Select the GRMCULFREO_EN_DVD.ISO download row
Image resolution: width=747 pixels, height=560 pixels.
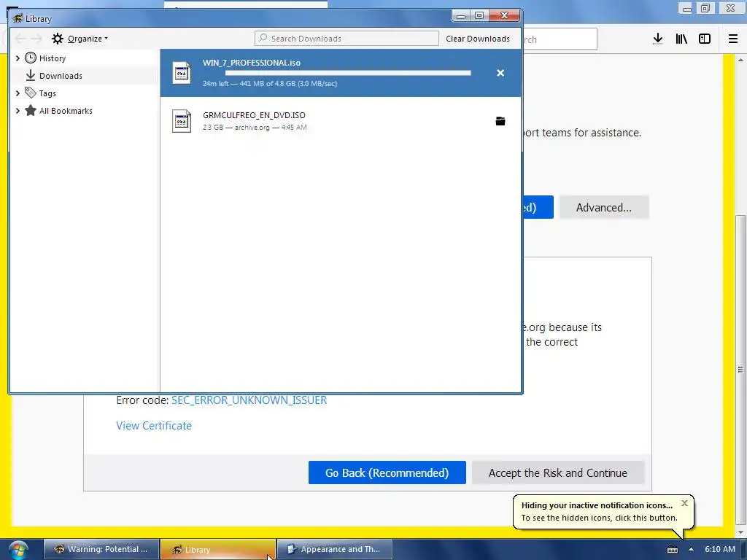[x=341, y=121]
